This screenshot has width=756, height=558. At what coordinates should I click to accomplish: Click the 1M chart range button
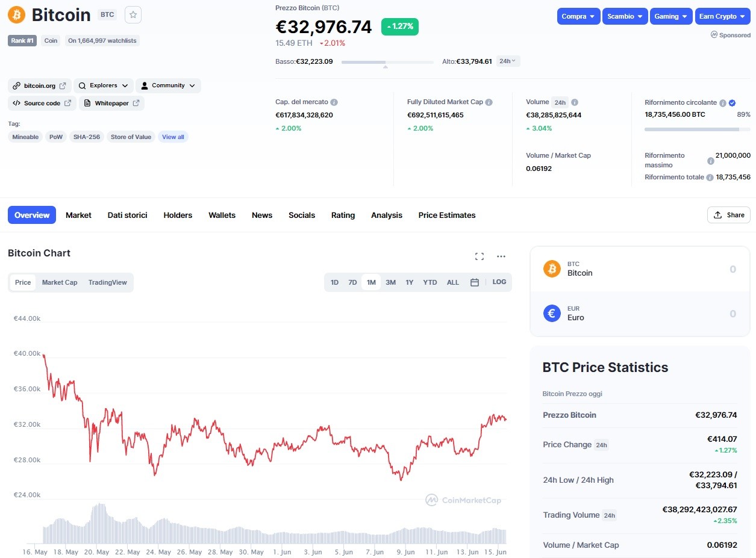tap(371, 282)
